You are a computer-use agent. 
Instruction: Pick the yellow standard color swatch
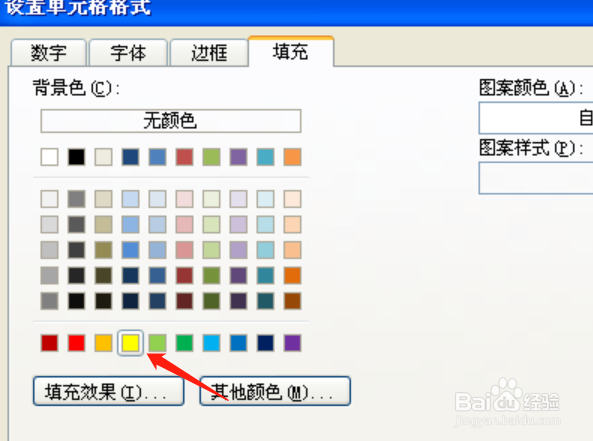coord(130,343)
